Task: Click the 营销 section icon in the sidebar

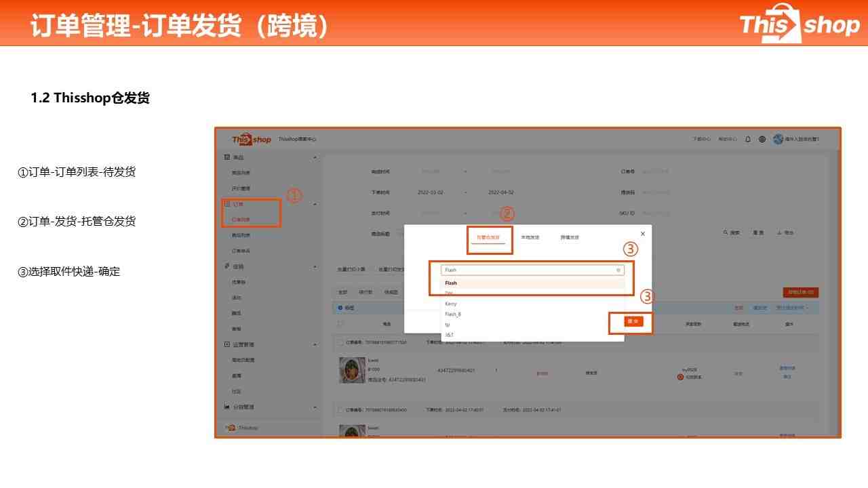Action: click(227, 266)
